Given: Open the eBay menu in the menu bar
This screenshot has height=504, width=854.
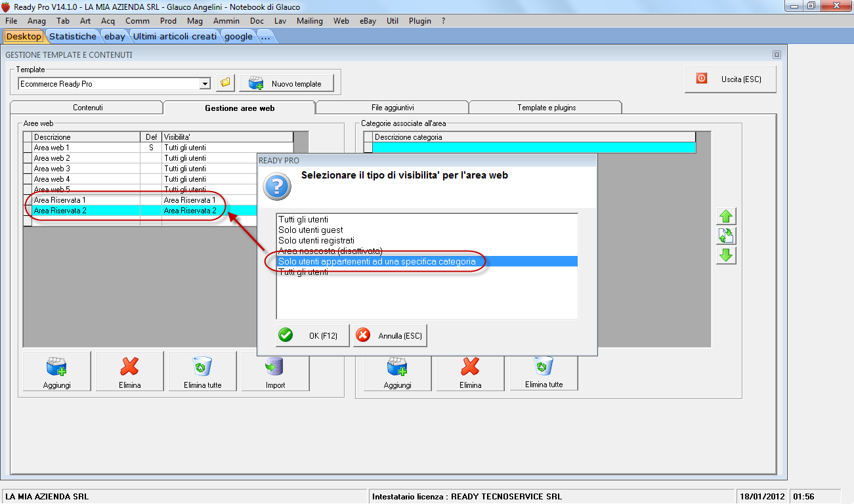Looking at the screenshot, I should [368, 20].
